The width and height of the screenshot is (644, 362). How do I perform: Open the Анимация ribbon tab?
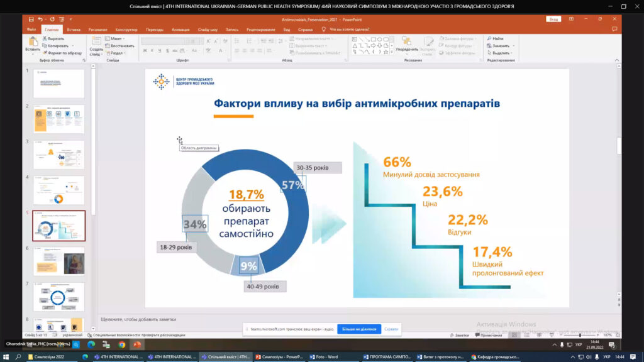coord(180,30)
